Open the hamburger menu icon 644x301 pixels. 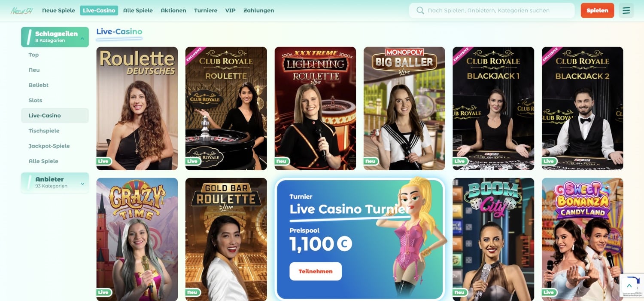pos(626,10)
